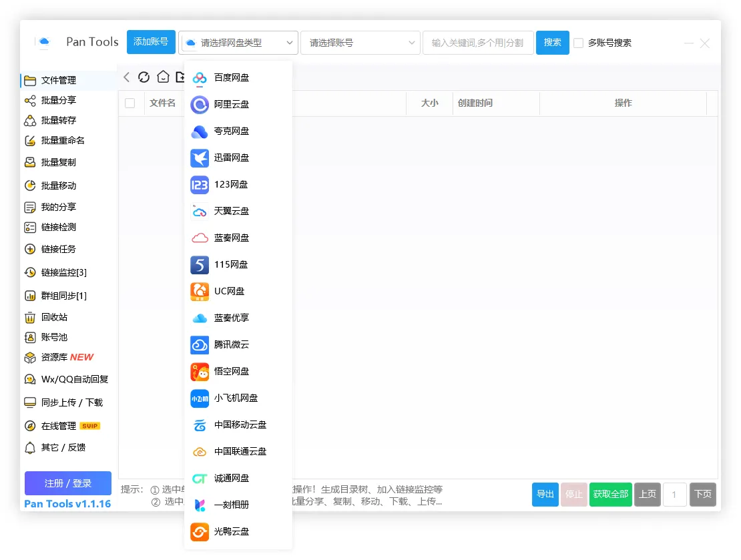Click the Pan Tools cloud logo
The image size is (741, 560).
(44, 42)
